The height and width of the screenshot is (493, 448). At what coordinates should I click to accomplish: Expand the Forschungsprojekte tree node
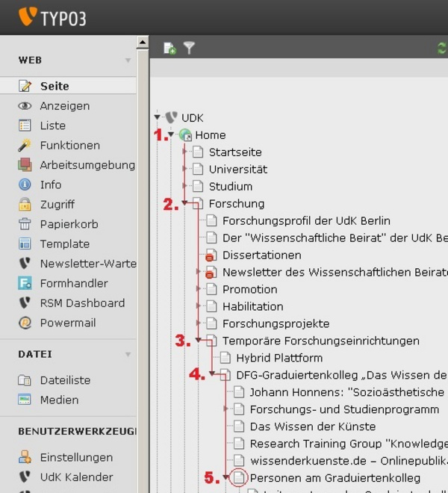point(199,323)
